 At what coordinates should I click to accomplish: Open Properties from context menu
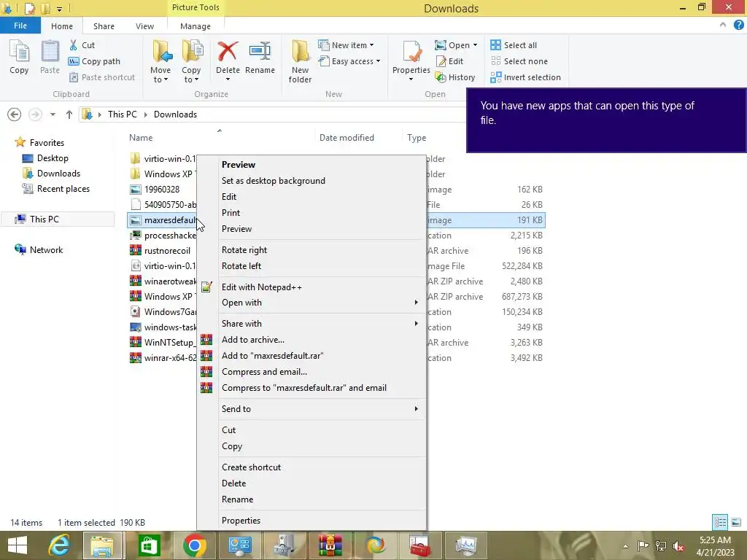(x=241, y=521)
